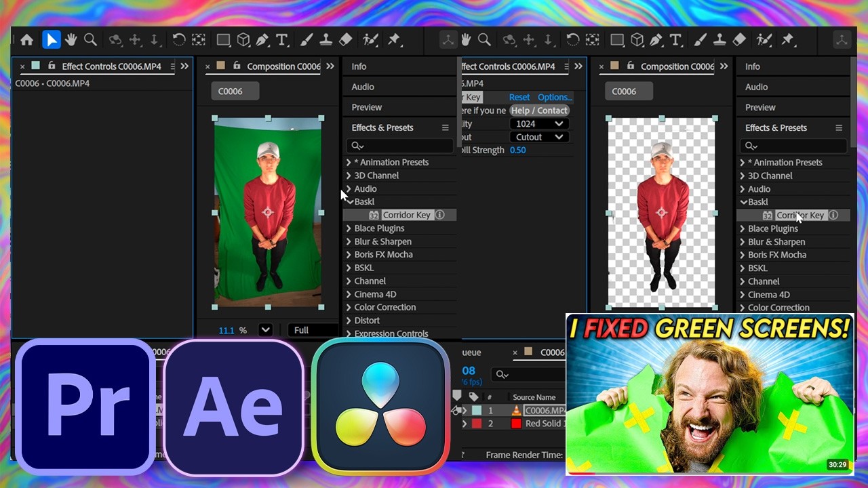Expand layer 2 Red Solid in timeline
868x488 pixels.
tap(465, 424)
